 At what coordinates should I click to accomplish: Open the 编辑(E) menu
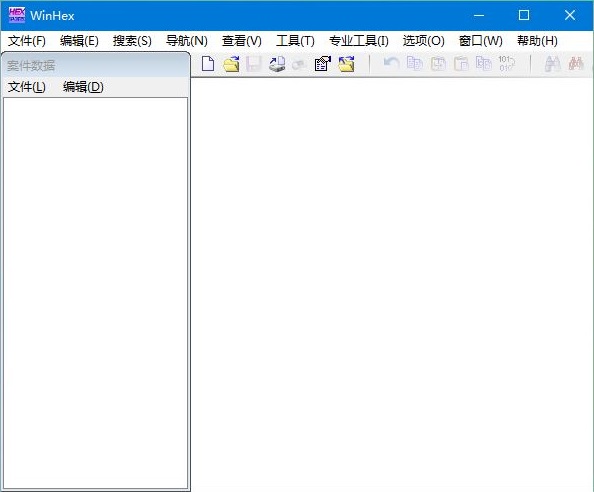79,41
